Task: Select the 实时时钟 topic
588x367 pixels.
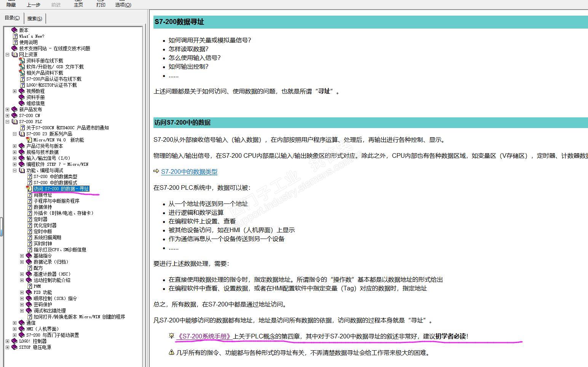Action: [43, 244]
